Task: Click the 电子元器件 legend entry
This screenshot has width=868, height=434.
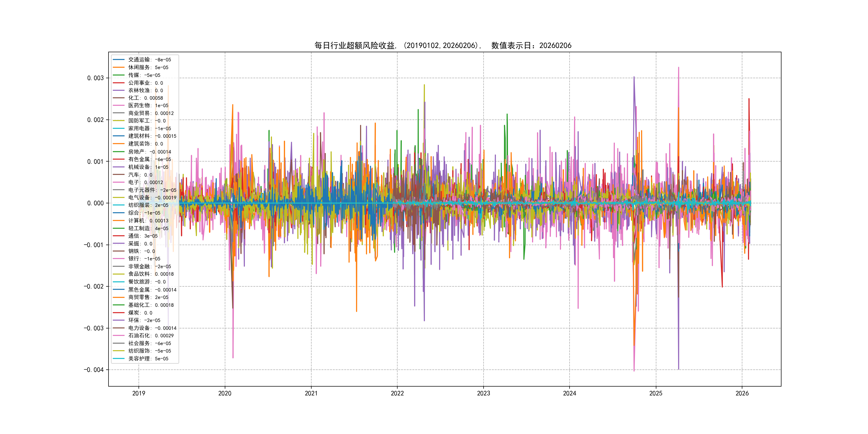Action: point(152,190)
